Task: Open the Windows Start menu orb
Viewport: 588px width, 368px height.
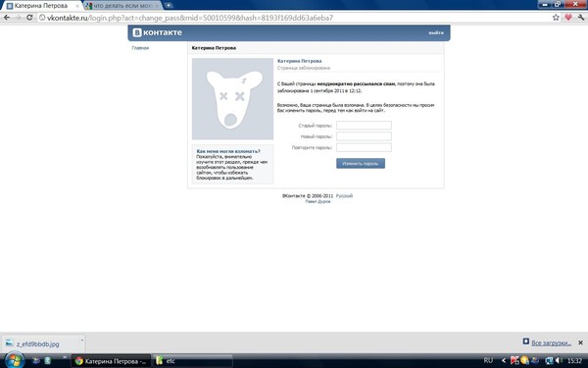Action: (x=14, y=361)
